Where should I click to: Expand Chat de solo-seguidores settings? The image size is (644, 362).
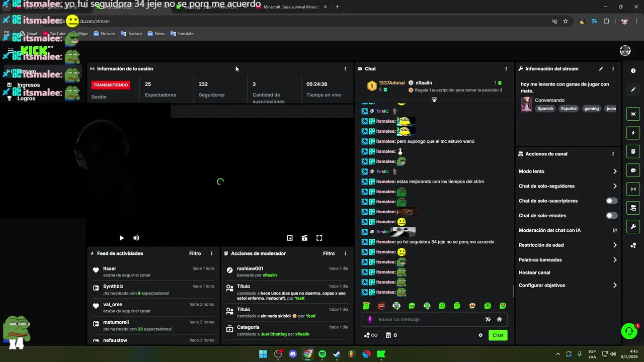(568, 186)
